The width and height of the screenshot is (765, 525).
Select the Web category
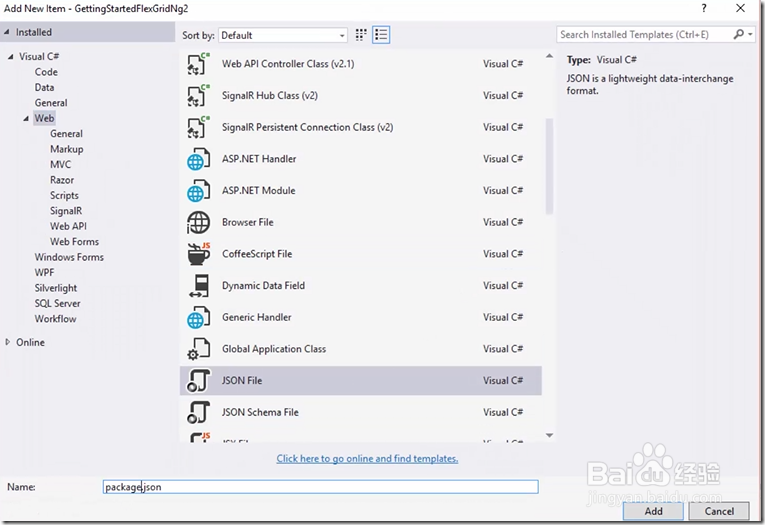tap(44, 119)
